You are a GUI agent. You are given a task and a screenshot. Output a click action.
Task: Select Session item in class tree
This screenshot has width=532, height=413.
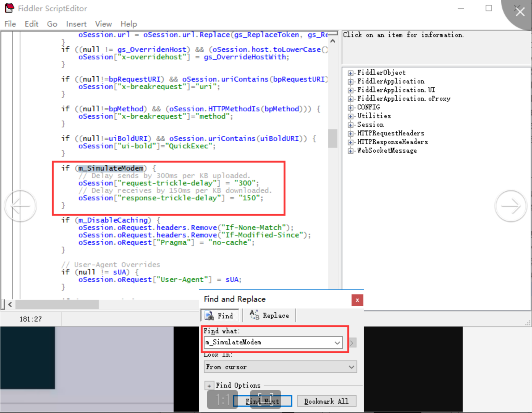pyautogui.click(x=370, y=125)
